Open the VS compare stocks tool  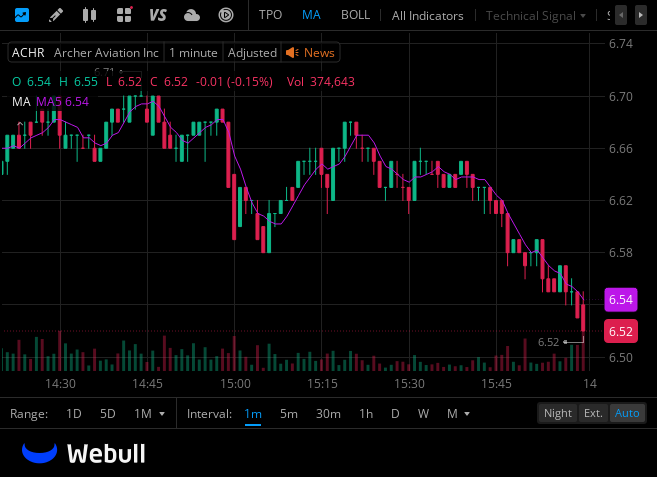click(158, 15)
